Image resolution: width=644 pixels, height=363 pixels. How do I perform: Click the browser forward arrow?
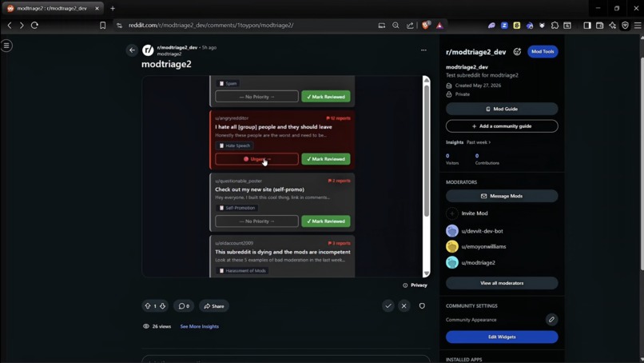coord(22,25)
